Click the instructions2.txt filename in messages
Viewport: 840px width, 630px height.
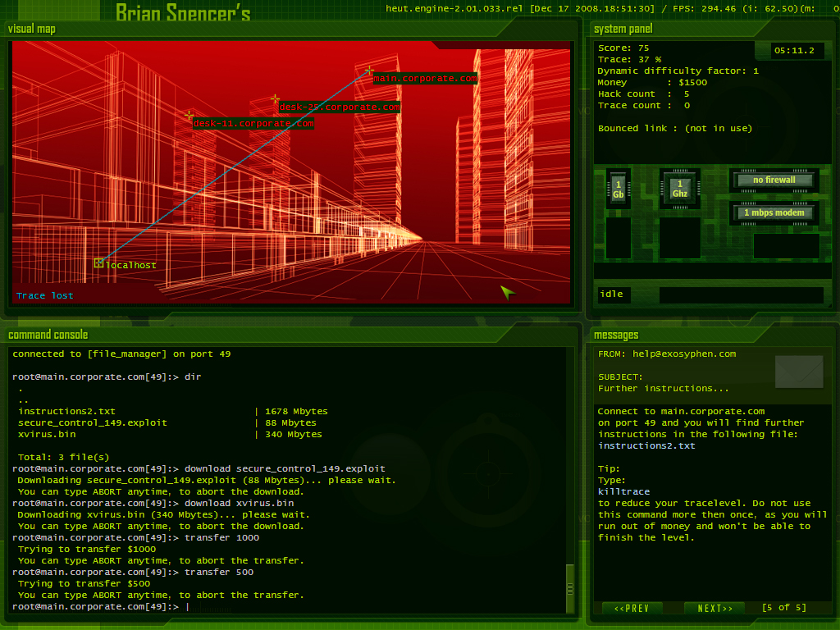[x=646, y=445]
